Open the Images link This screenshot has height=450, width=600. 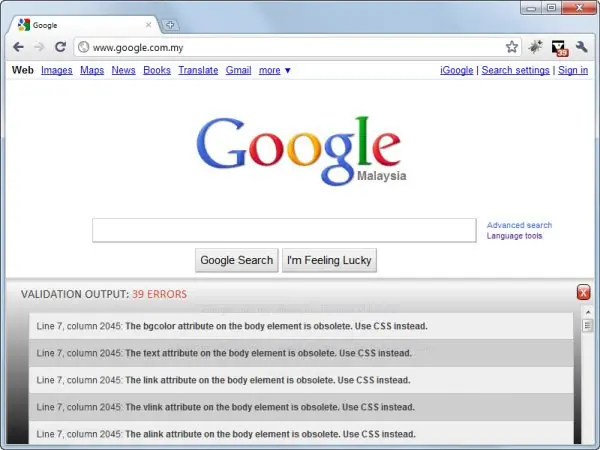click(x=57, y=70)
